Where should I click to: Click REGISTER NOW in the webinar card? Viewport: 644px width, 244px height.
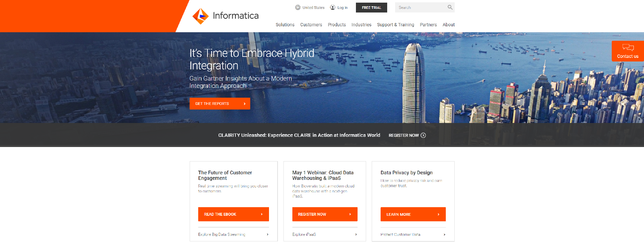coord(325,214)
